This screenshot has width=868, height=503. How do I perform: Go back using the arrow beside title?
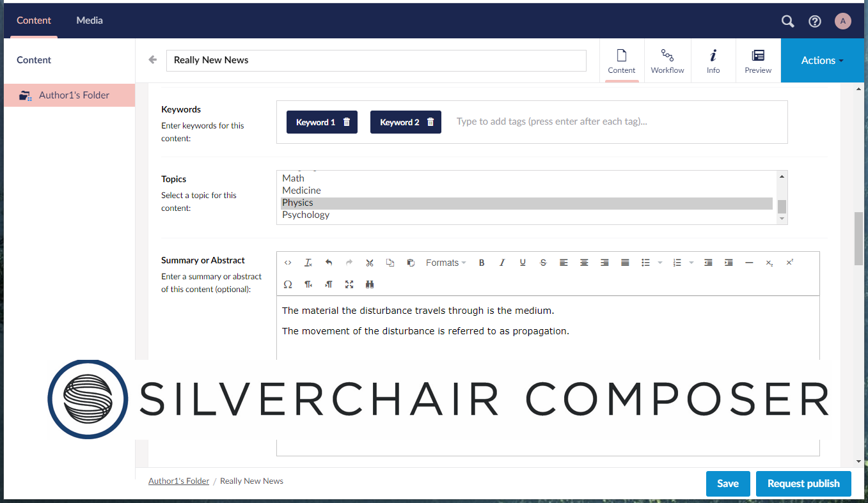(152, 59)
